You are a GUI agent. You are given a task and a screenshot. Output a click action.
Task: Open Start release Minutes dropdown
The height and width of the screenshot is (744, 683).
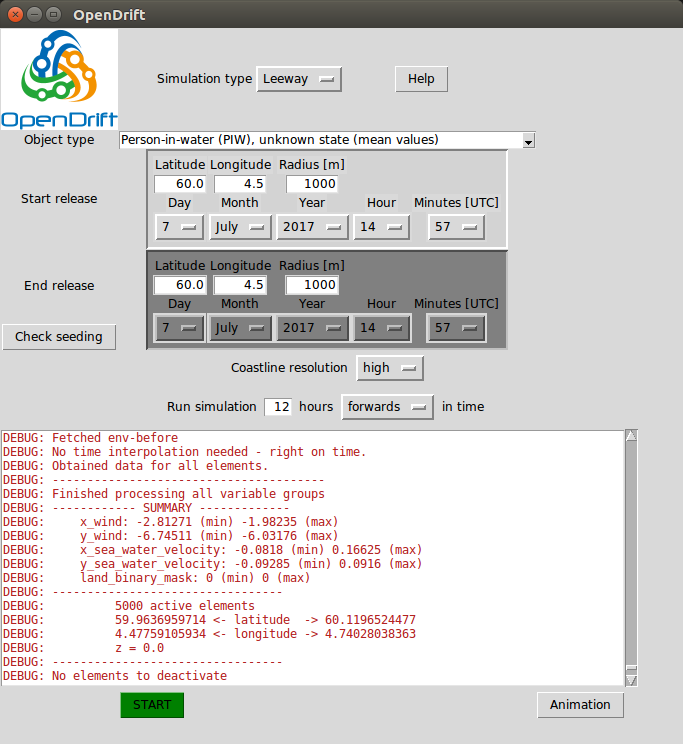[x=457, y=227]
